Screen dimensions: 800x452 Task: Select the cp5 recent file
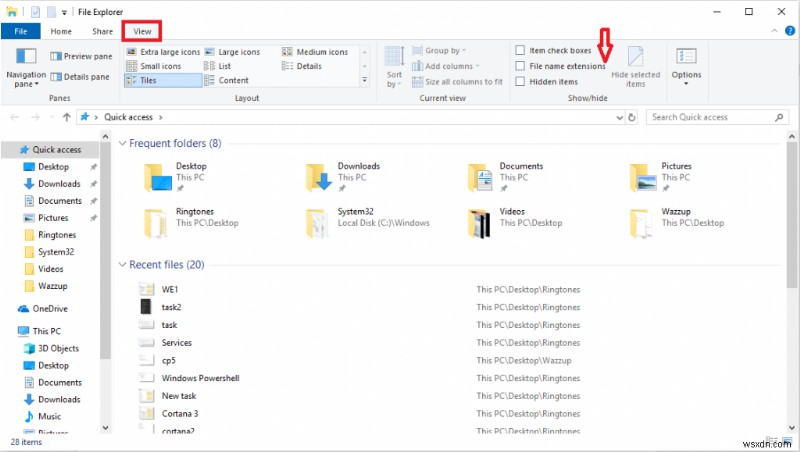pos(168,361)
